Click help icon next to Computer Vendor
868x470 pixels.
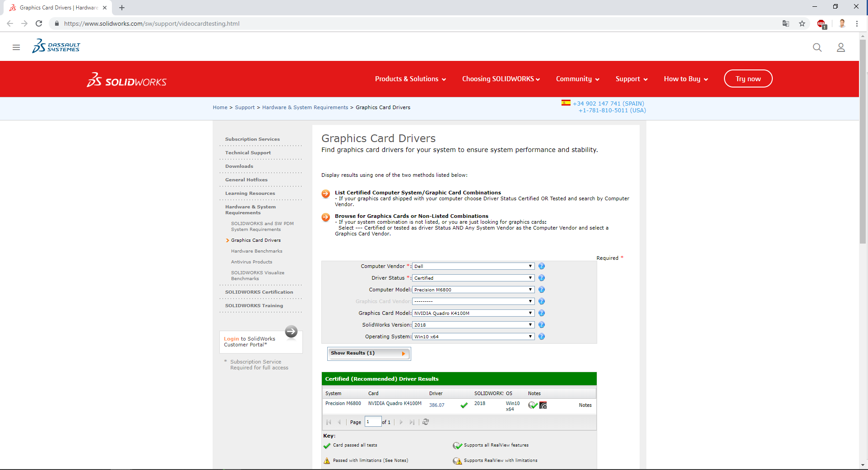542,266
